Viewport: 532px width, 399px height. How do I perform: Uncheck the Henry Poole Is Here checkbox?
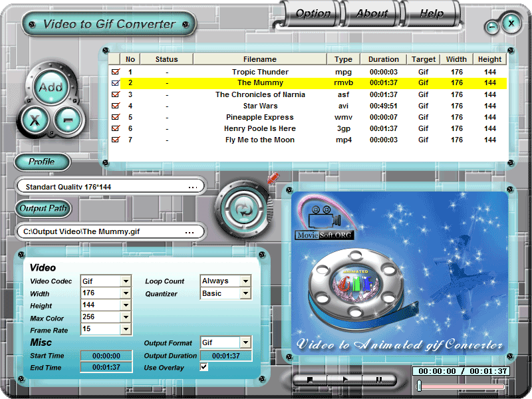116,128
